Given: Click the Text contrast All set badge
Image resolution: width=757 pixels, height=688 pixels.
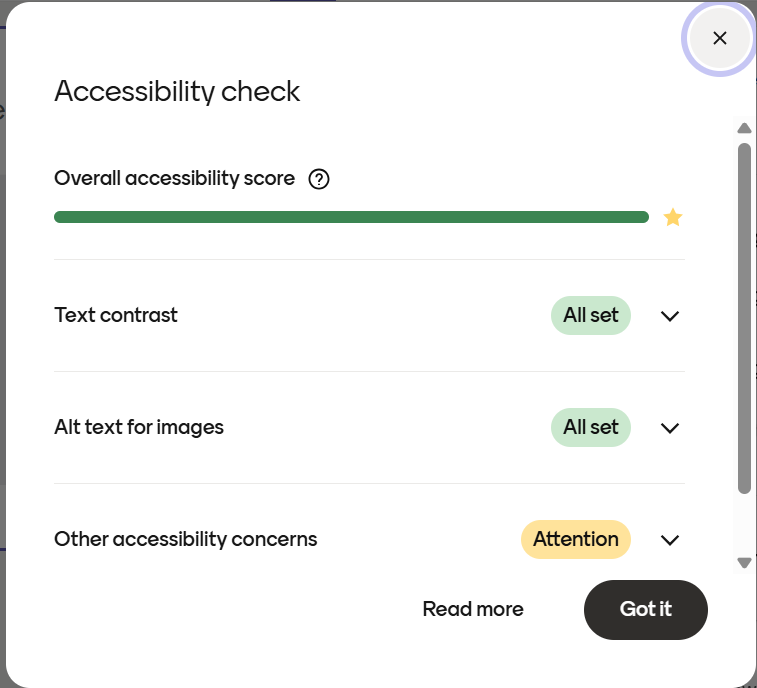Looking at the screenshot, I should [x=591, y=316].
